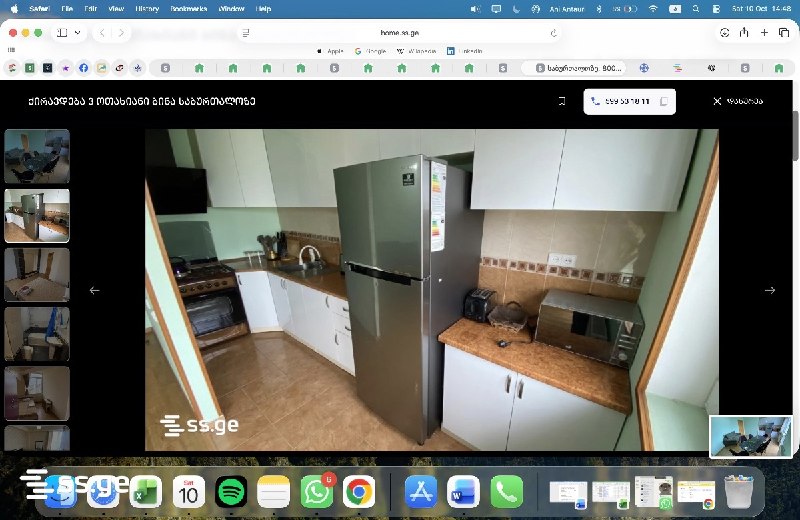
Task: Copy the phone number with the copy icon
Action: click(664, 101)
